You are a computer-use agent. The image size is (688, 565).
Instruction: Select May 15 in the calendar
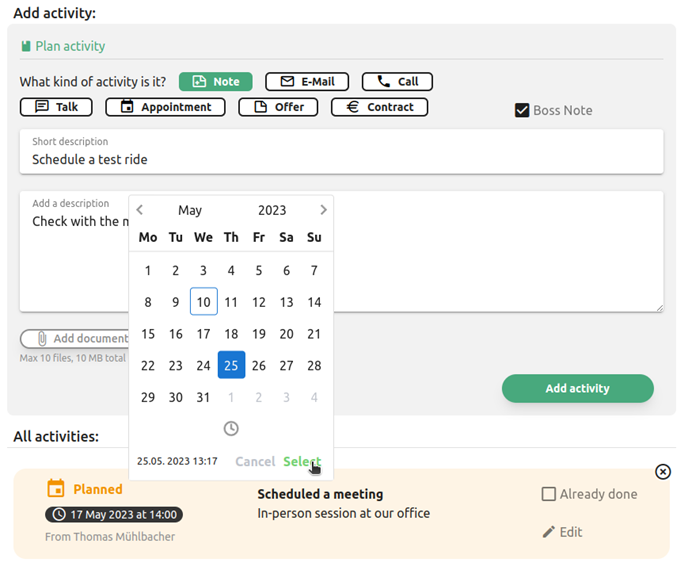[x=148, y=334]
